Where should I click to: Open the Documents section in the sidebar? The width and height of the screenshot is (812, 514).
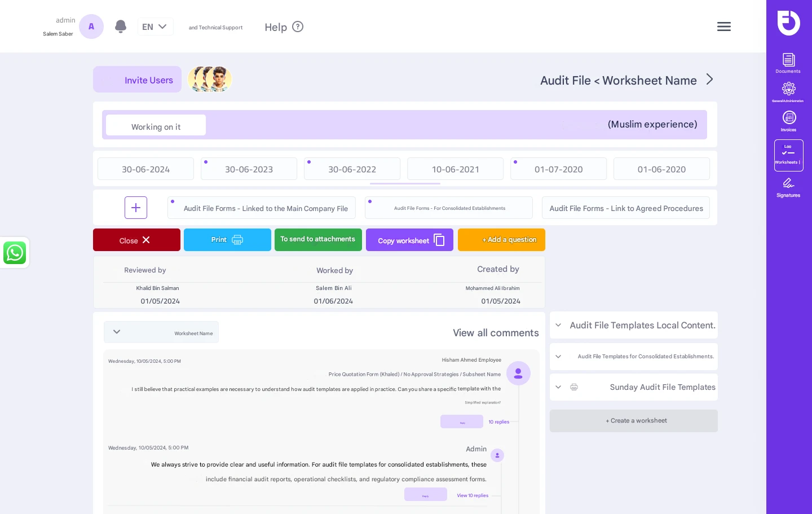point(788,62)
